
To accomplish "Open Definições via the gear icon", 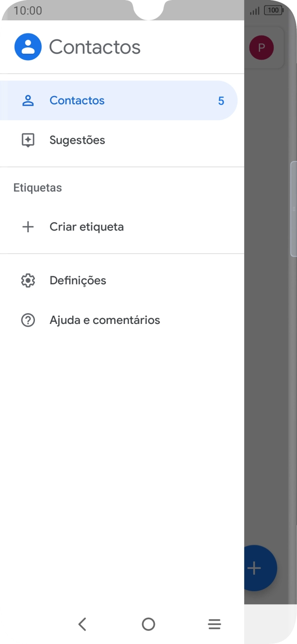I will (28, 280).
